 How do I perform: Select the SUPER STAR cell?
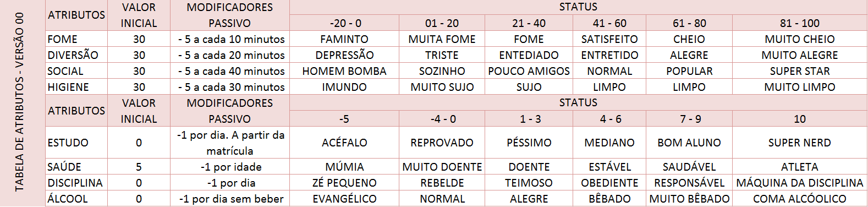(800, 71)
